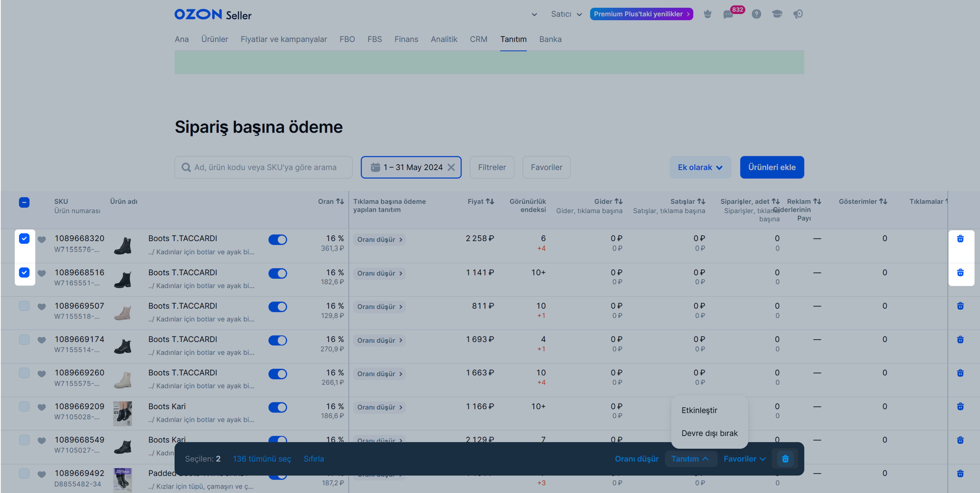Delete row for SKU 1089669174
Image resolution: width=980 pixels, height=493 pixels.
[960, 340]
